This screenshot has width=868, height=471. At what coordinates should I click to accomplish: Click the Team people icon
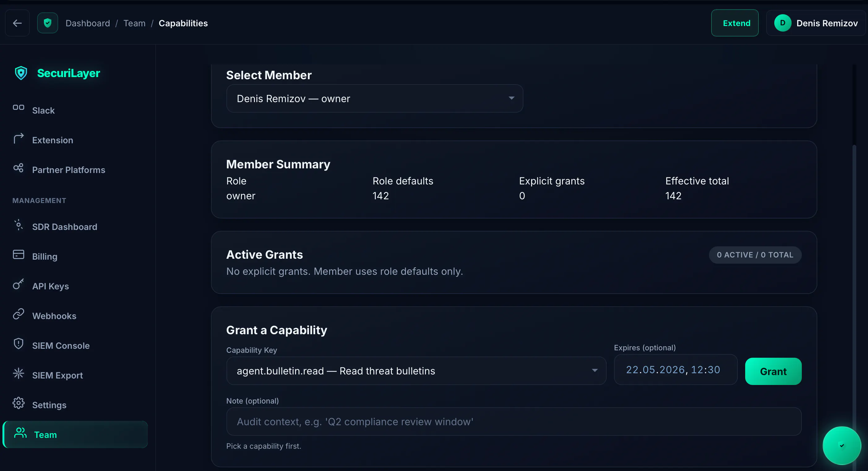tap(20, 432)
